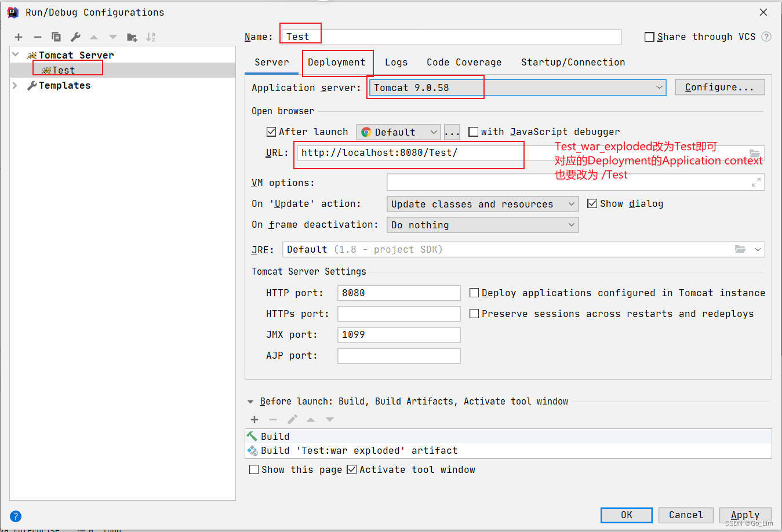Toggle Show dialog checkbox
This screenshot has height=532, width=782.
[x=592, y=203]
